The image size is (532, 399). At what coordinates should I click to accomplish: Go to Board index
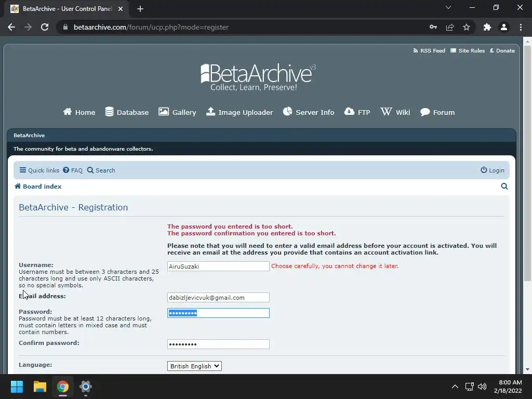point(38,187)
